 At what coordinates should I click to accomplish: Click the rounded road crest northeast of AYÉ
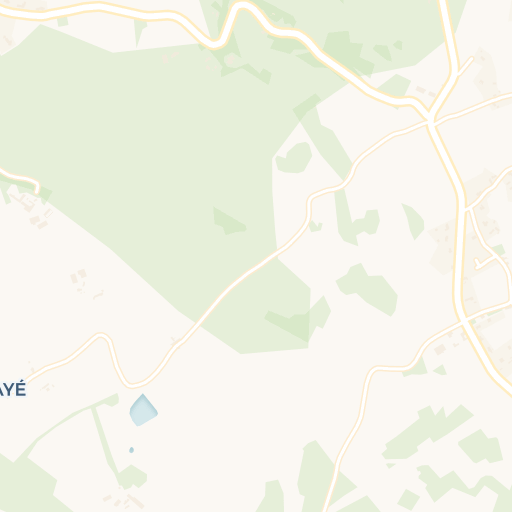coord(101,336)
